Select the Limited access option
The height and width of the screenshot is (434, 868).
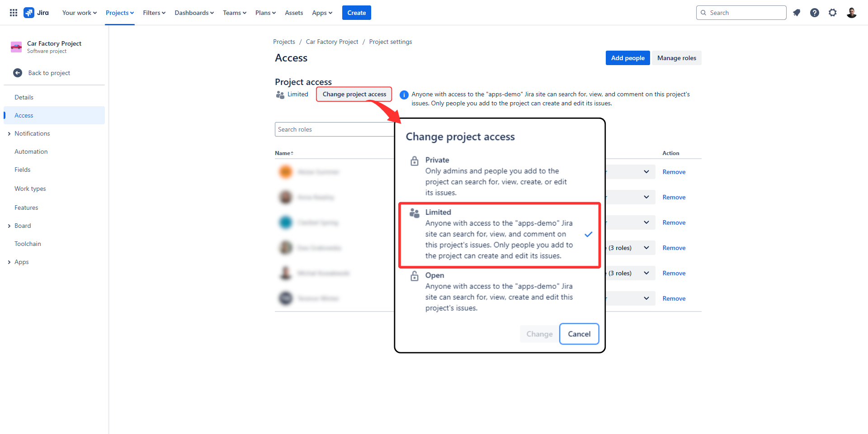pyautogui.click(x=500, y=234)
